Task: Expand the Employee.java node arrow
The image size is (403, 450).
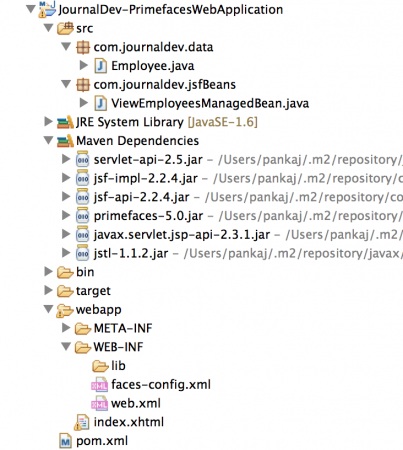Action: coord(84,65)
